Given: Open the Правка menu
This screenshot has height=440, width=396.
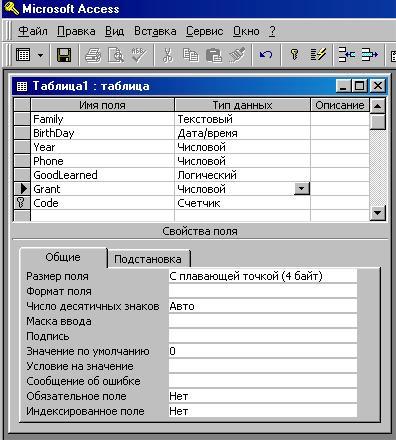Looking at the screenshot, I should 76,31.
